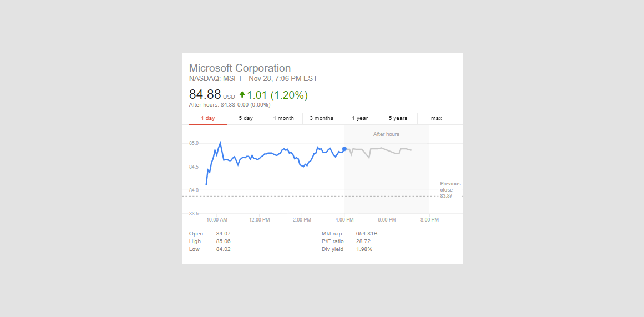Click the Open price 84.07
Viewport: 644px width, 317px height.
pyautogui.click(x=223, y=234)
